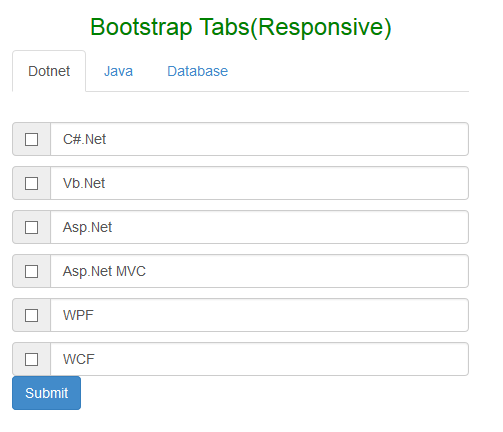Click into the WPF text field
Screen dimensions: 503x432
[259, 315]
